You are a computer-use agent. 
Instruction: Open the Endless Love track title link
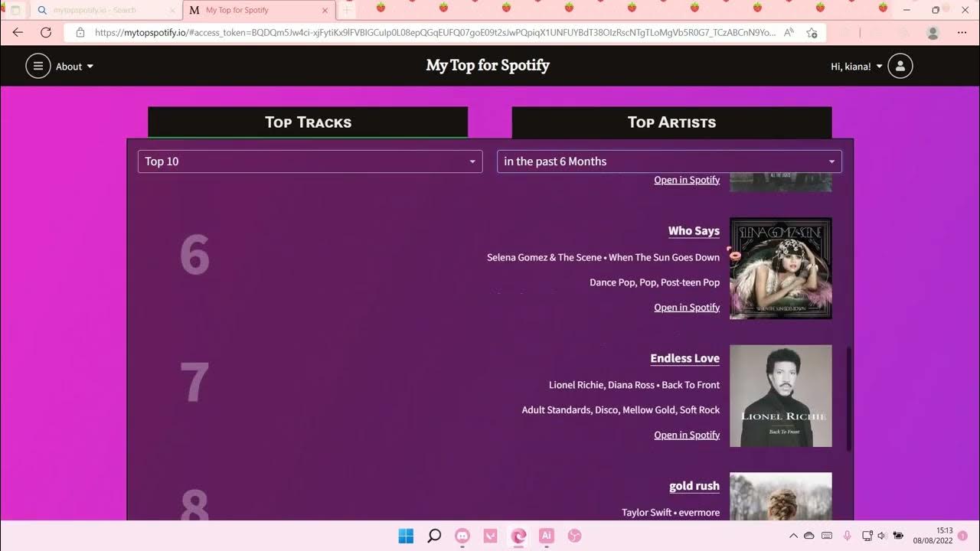coord(685,358)
